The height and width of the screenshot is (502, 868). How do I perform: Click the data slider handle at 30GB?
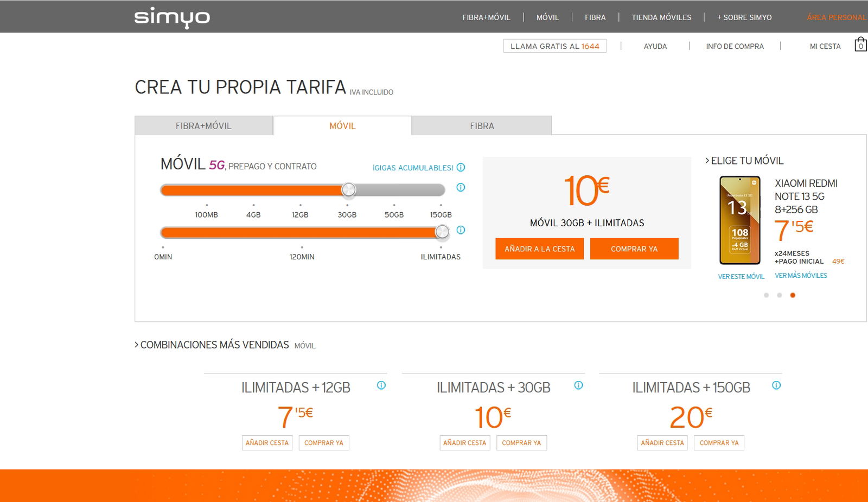(x=348, y=189)
